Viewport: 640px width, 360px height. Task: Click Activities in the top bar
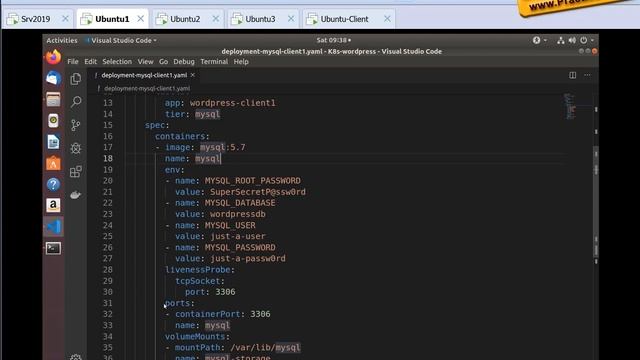(x=62, y=40)
